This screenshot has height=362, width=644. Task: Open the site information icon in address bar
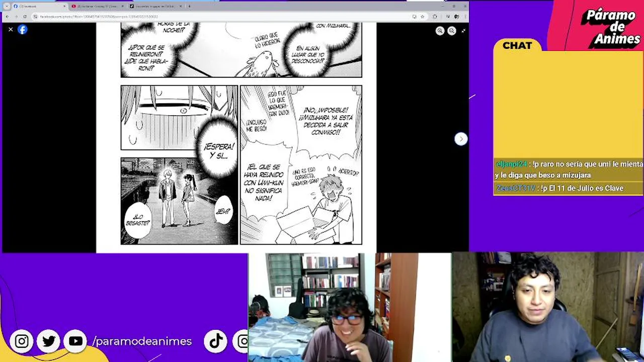36,17
